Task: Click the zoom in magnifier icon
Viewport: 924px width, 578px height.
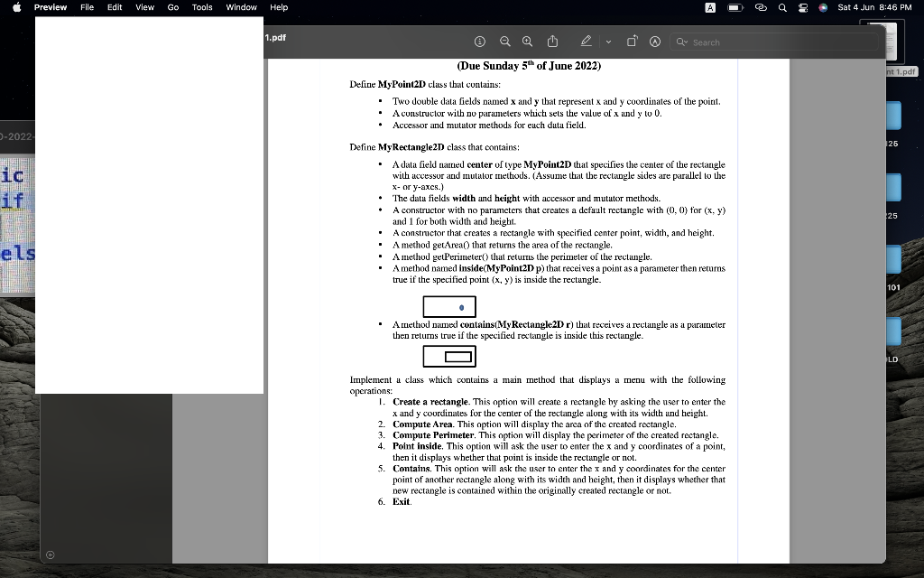Action: coord(528,41)
